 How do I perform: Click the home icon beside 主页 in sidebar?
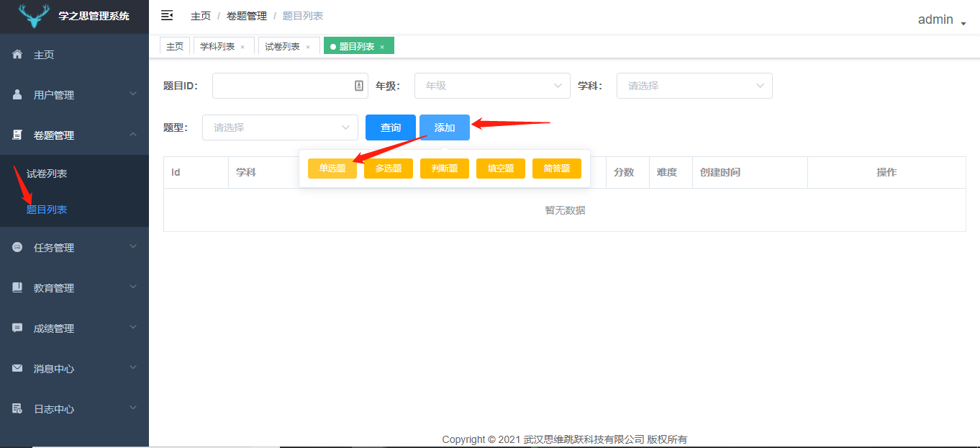[17, 54]
